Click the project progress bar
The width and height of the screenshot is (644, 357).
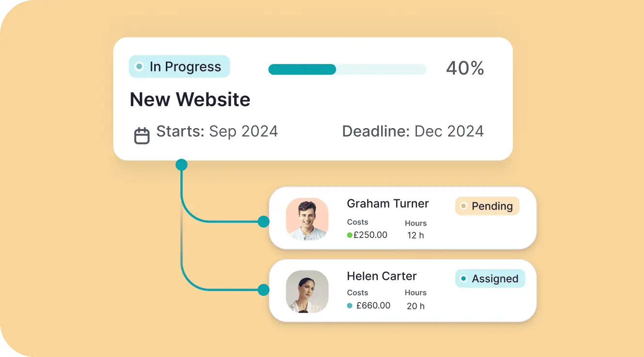[347, 69]
